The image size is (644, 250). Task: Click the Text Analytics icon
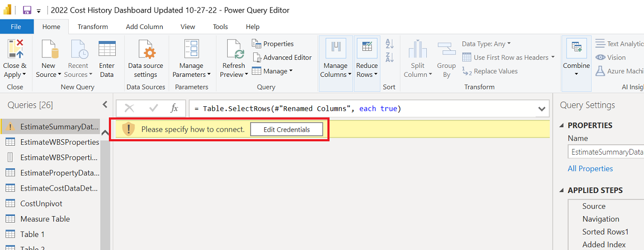coord(600,44)
